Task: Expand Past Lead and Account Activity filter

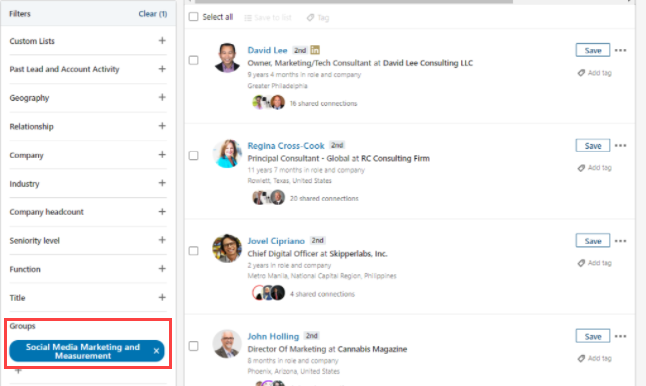Action: click(x=162, y=69)
